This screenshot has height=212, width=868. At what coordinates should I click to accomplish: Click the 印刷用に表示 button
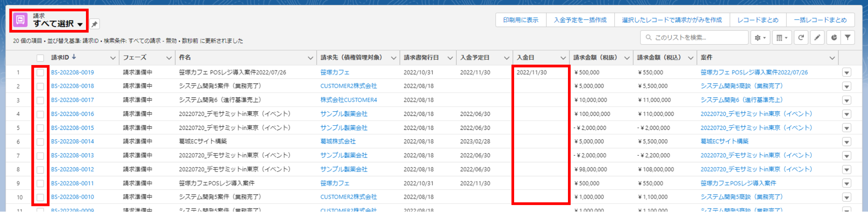521,20
